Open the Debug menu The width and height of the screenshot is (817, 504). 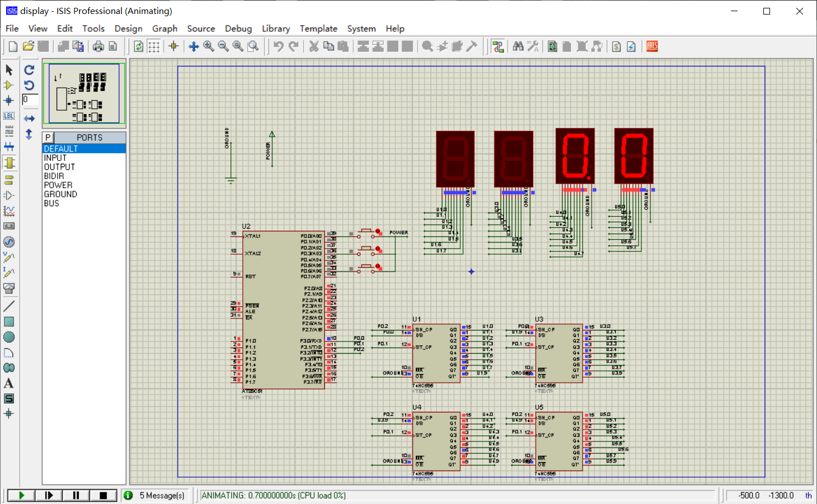click(238, 28)
